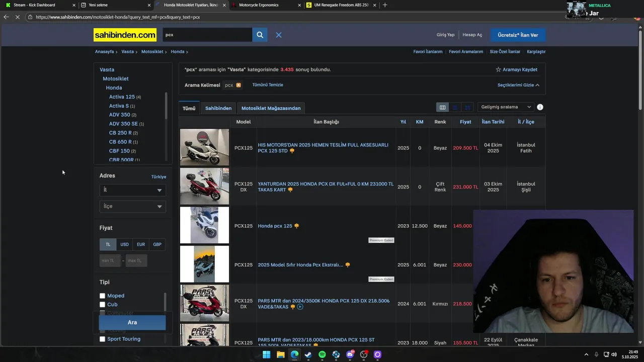The image size is (644, 362).
Task: Open OBS Studio from taskbar
Action: click(364, 354)
